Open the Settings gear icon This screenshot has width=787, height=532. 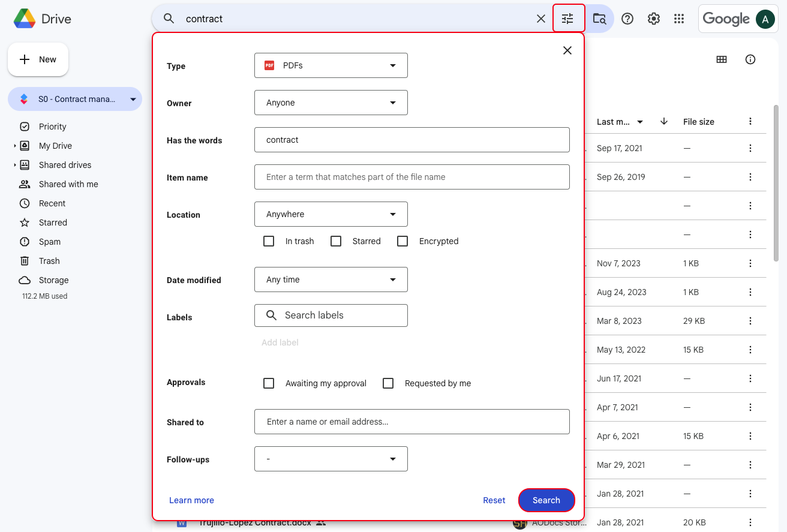tap(654, 19)
